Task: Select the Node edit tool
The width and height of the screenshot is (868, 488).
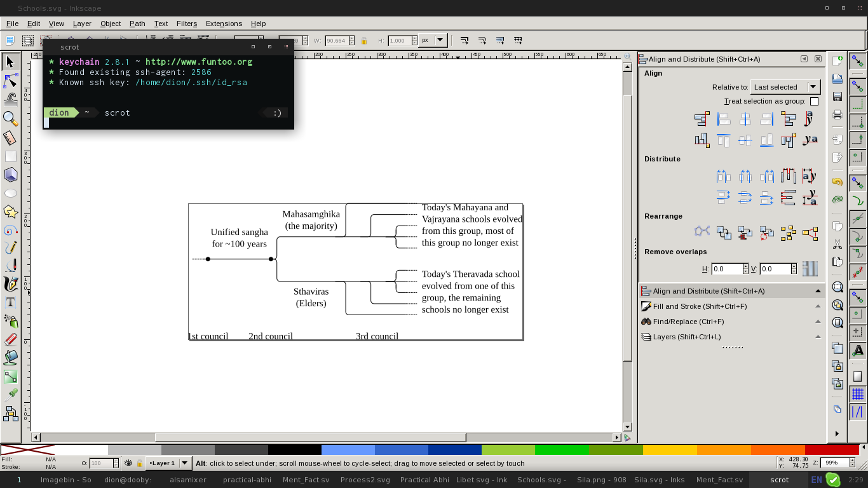Action: [10, 81]
